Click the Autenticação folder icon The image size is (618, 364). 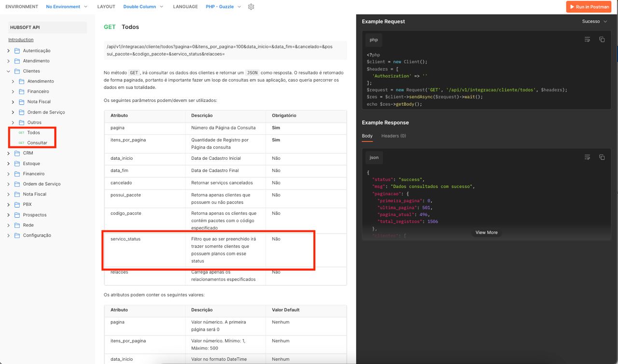17,51
